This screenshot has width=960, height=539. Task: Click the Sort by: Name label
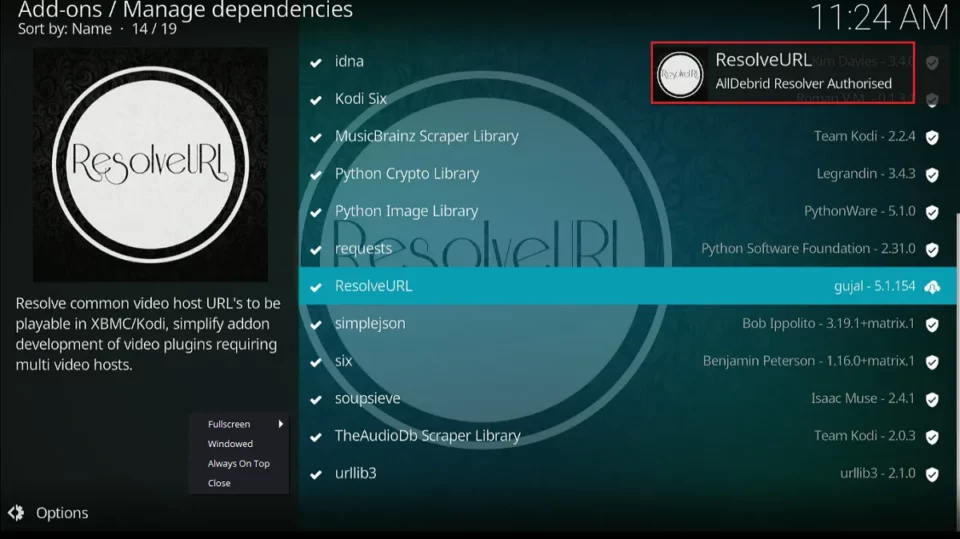point(65,29)
